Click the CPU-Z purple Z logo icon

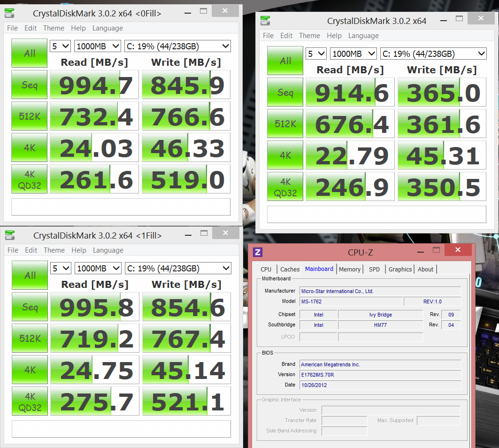[257, 252]
